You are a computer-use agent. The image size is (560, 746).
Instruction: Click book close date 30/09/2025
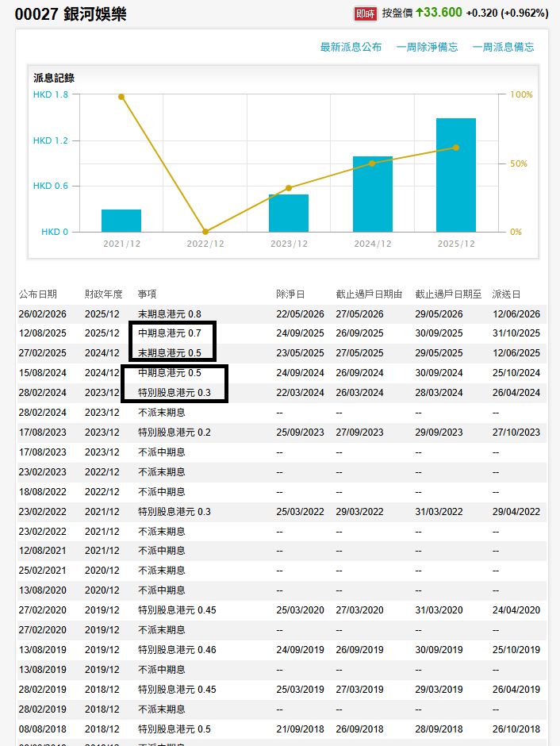click(439, 333)
